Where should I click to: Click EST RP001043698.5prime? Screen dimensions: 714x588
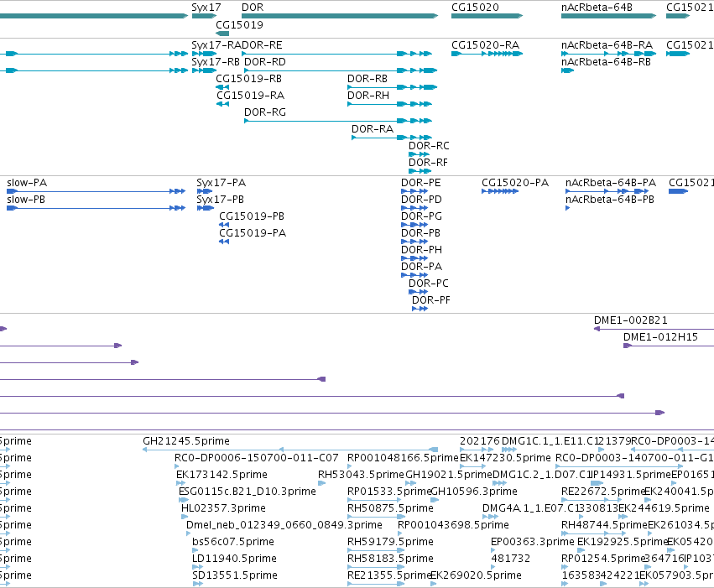click(453, 526)
